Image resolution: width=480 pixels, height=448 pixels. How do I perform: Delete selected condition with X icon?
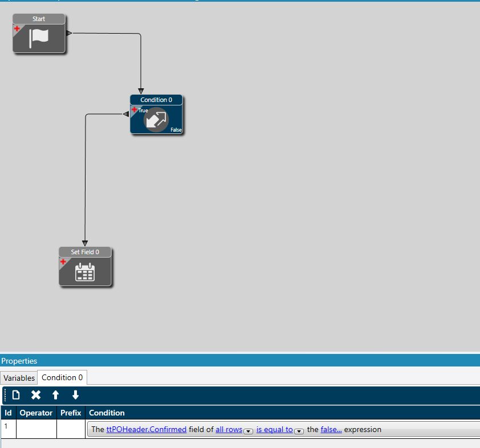click(x=36, y=395)
